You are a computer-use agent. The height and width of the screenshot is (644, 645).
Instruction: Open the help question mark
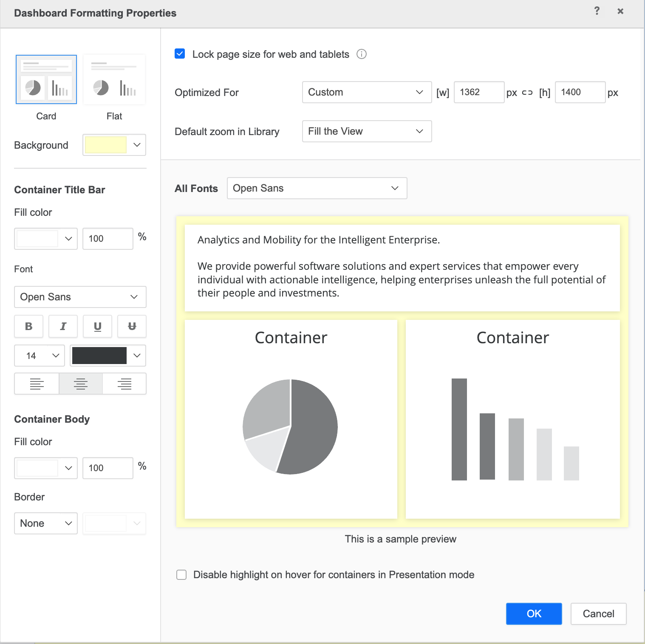point(597,11)
